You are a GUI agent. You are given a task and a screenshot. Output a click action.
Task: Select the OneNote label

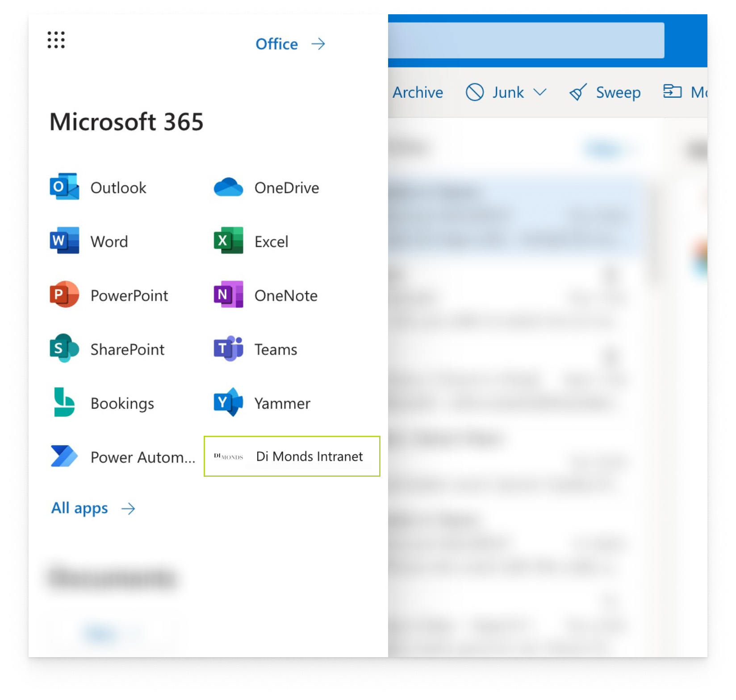(x=286, y=296)
